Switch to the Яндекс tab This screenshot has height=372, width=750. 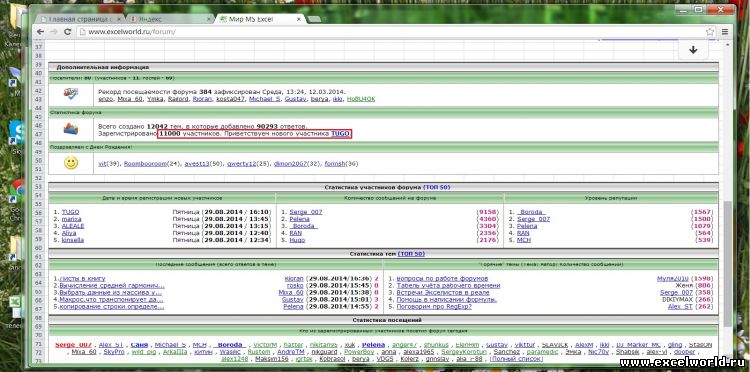click(x=170, y=19)
